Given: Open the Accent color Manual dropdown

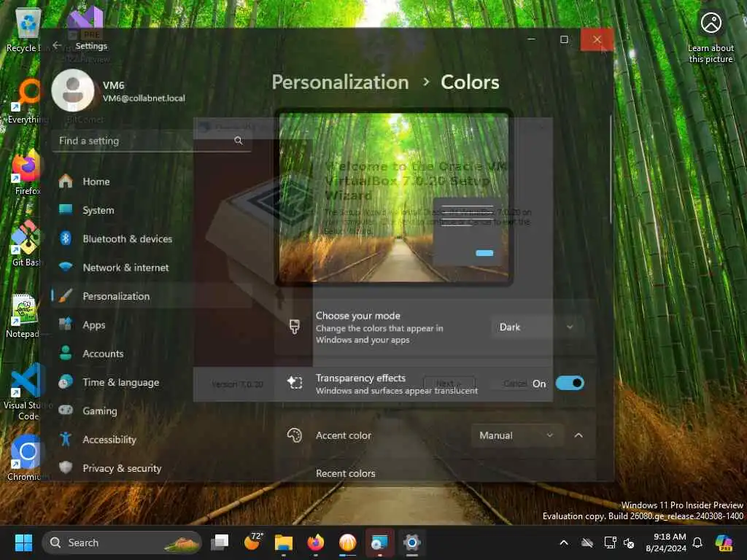Looking at the screenshot, I should 517,435.
